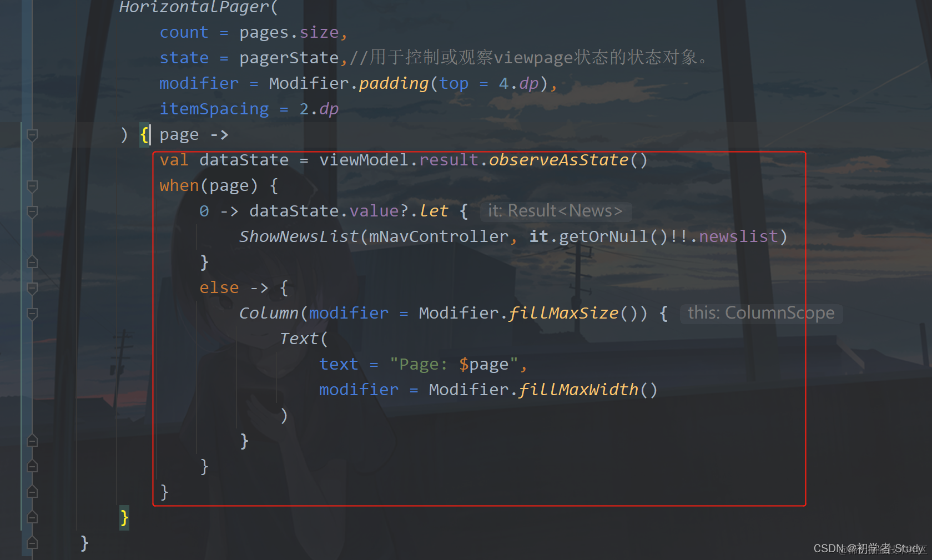Click the highlighted yellow closing brace near bottom
This screenshot has height=560, width=932.
[124, 517]
